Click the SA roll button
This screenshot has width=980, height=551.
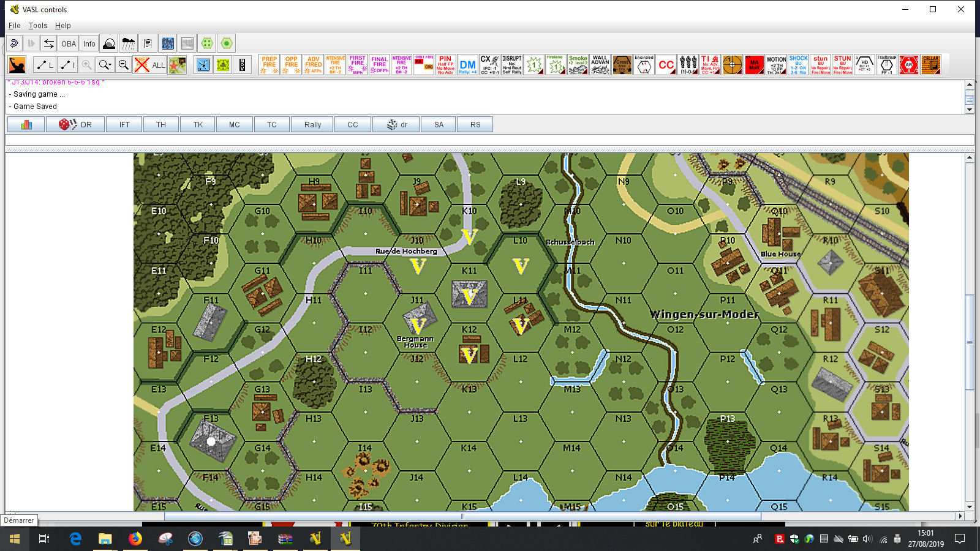(x=439, y=125)
